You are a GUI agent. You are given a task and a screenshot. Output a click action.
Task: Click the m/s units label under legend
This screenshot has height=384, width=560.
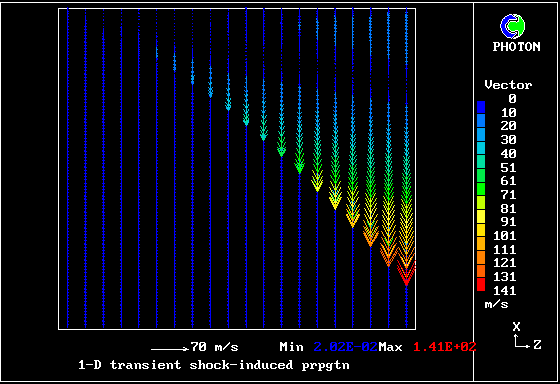coord(496,304)
